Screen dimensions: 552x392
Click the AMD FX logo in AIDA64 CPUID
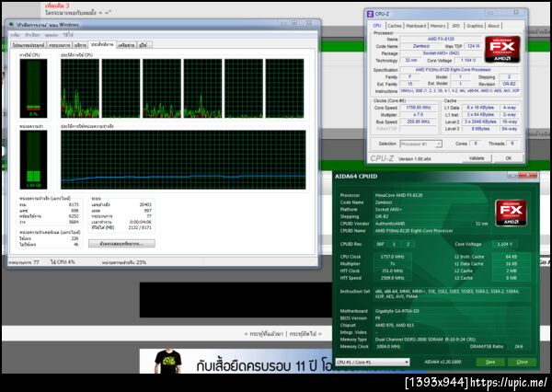click(511, 213)
